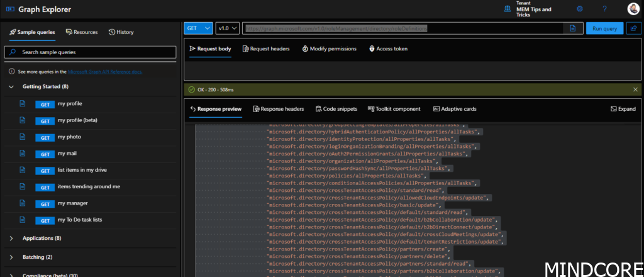Open the document icon for my profile
The height and width of the screenshot is (277, 644).
coord(23,104)
